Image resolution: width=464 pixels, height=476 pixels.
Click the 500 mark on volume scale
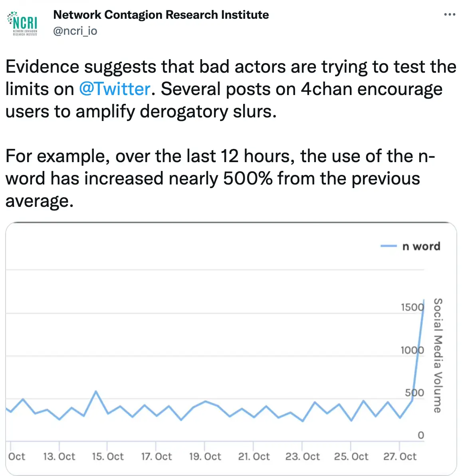point(414,393)
